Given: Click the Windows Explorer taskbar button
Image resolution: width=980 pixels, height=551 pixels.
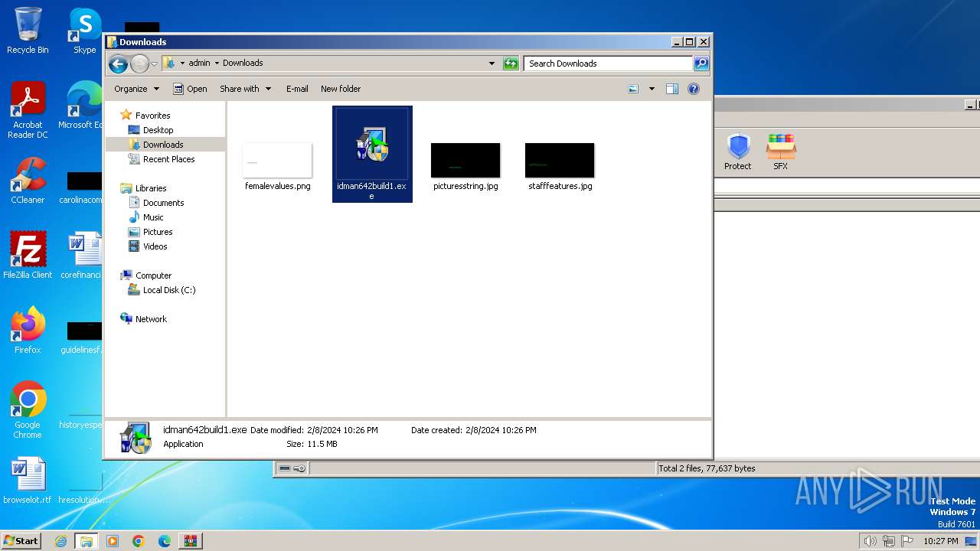Looking at the screenshot, I should [x=87, y=541].
